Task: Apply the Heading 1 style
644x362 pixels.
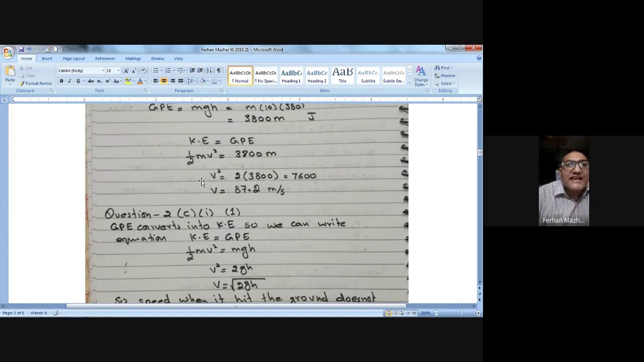Action: (x=291, y=76)
